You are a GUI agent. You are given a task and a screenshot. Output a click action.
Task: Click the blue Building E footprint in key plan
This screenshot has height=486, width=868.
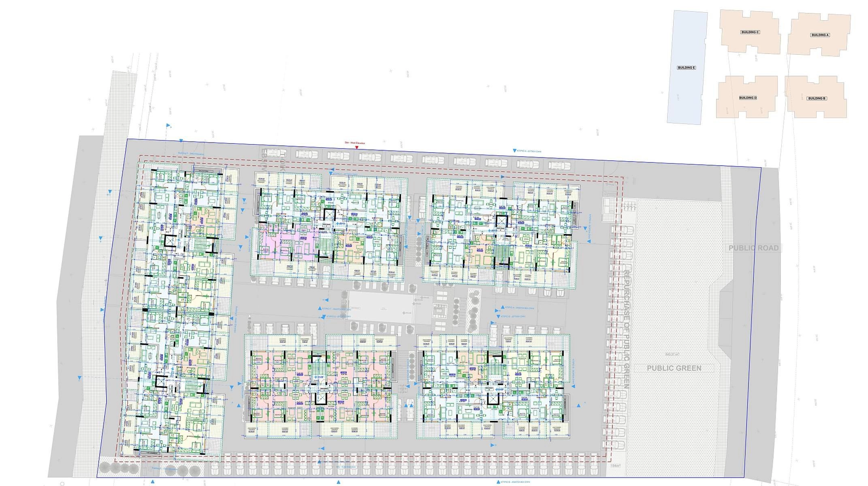tap(687, 93)
